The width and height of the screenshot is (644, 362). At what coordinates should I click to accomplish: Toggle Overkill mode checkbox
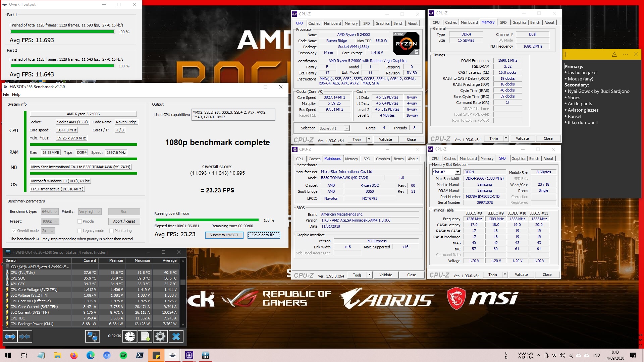click(x=14, y=231)
